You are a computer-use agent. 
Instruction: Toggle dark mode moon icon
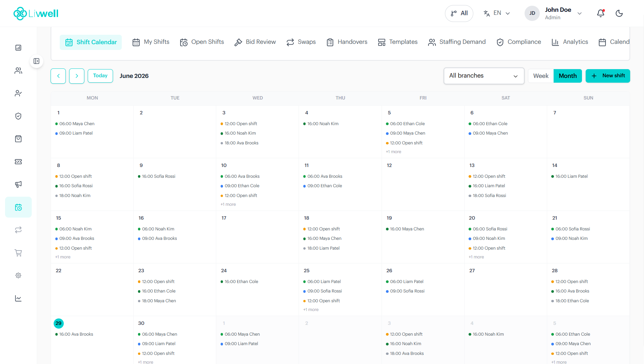pos(619,13)
